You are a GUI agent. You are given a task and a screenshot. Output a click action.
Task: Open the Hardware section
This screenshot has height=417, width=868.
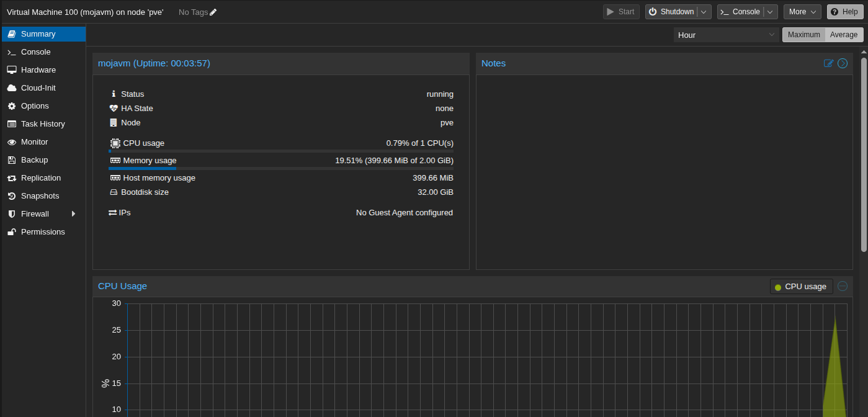click(38, 70)
